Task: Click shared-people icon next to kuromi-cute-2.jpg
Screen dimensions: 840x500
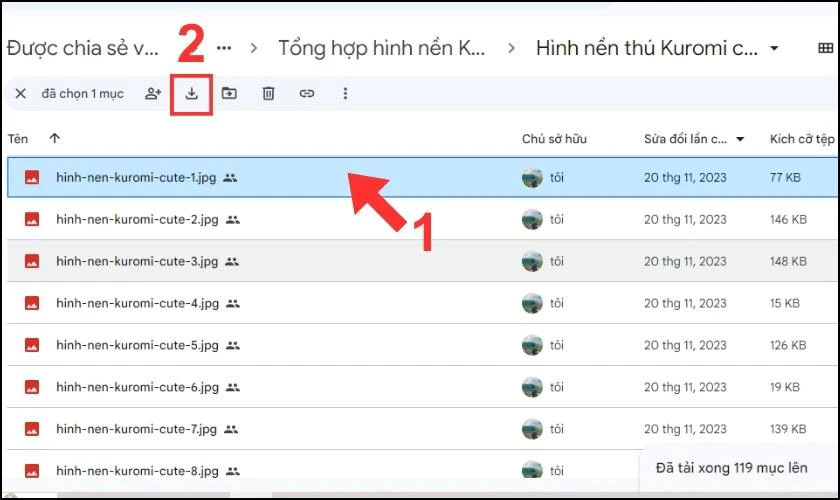Action: 232,220
